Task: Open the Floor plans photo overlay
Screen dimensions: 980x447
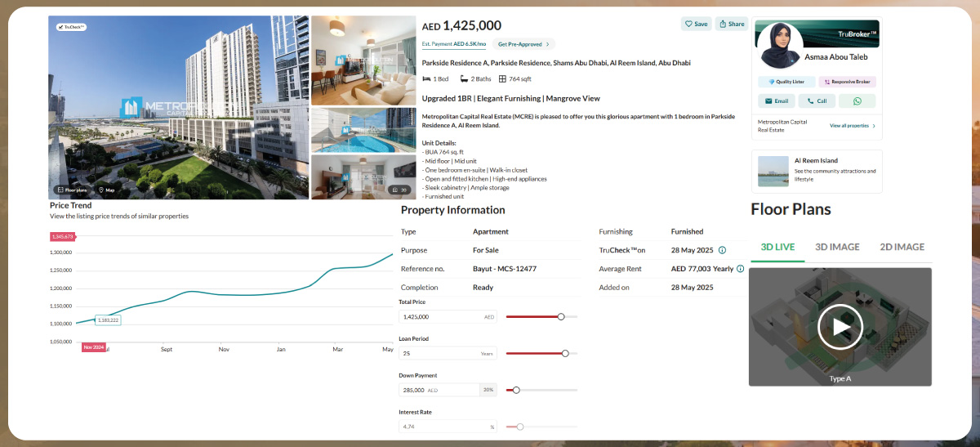Action: click(x=71, y=190)
